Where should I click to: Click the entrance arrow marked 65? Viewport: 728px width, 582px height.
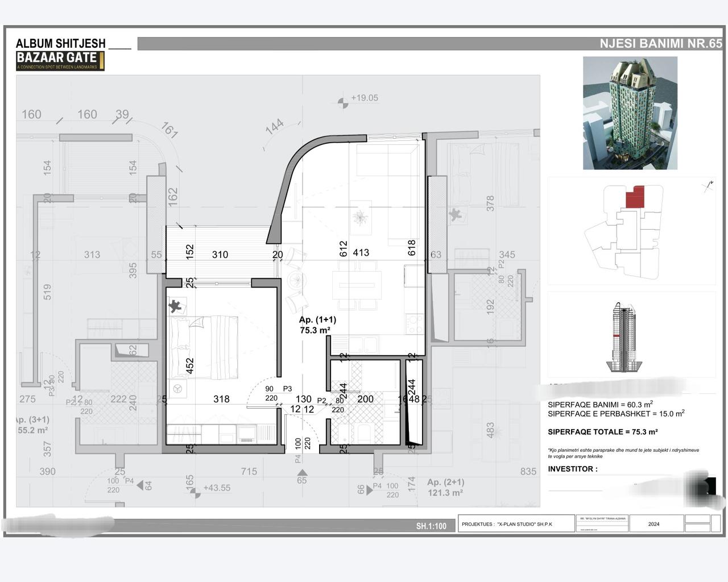(302, 472)
